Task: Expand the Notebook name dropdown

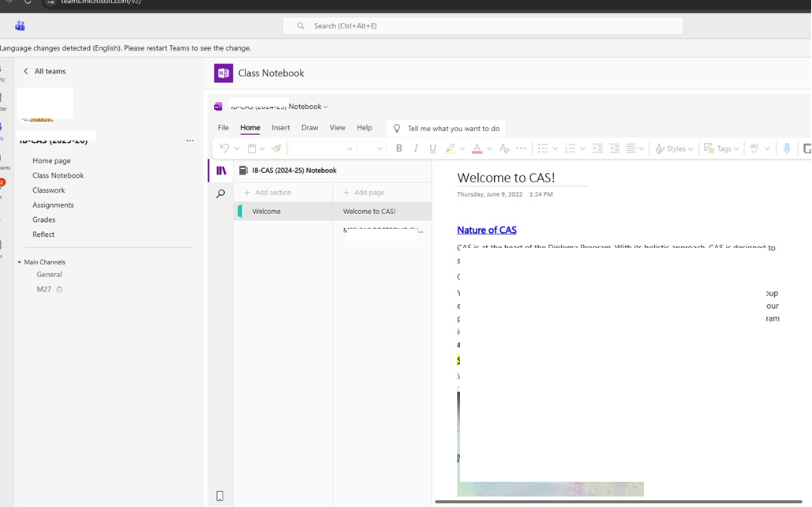Action: point(325,107)
